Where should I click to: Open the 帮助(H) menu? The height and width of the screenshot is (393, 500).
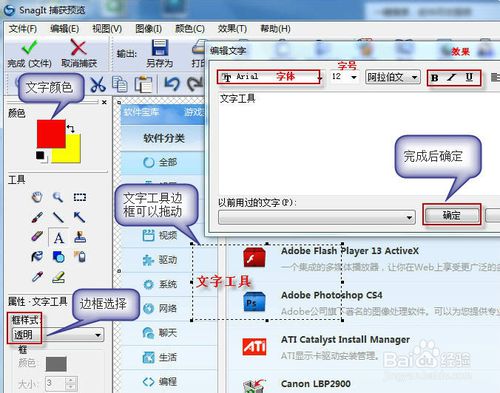275,29
